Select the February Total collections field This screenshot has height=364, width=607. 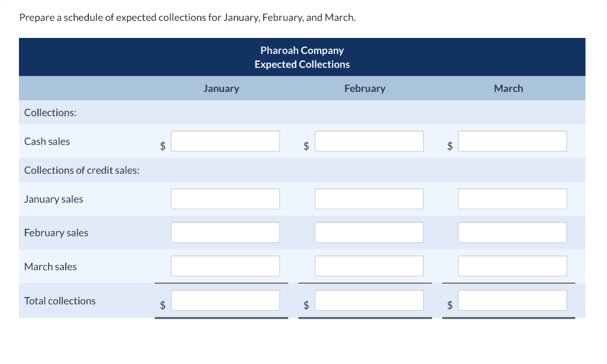(369, 301)
